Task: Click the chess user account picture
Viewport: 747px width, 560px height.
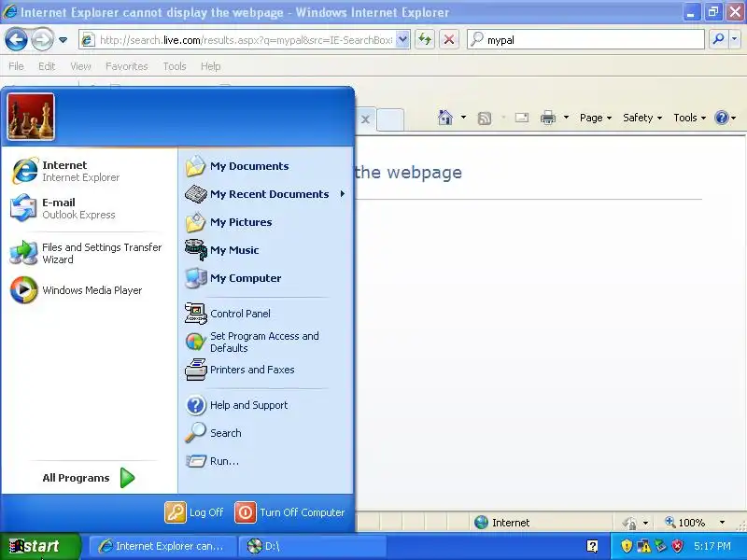Action: (x=31, y=117)
